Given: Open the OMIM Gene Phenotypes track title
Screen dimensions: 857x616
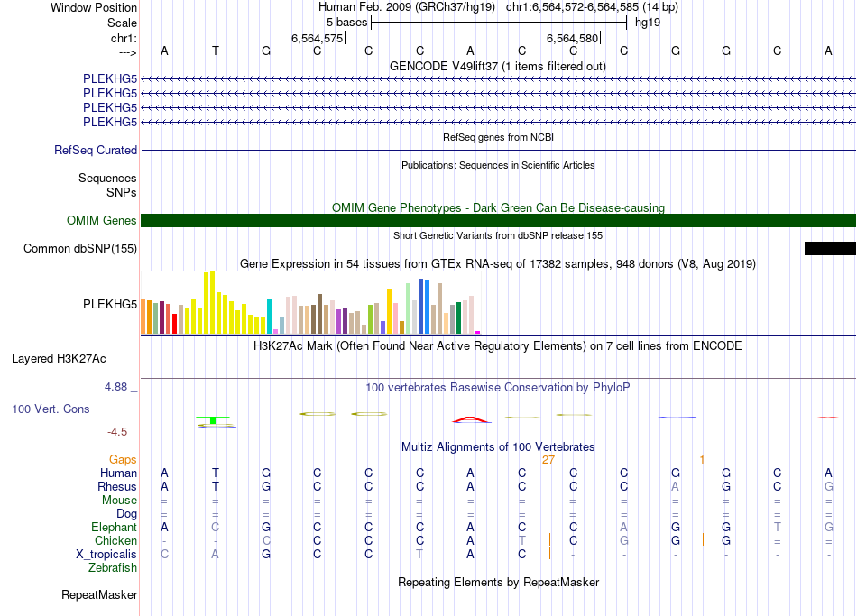Looking at the screenshot, I should (x=498, y=207).
